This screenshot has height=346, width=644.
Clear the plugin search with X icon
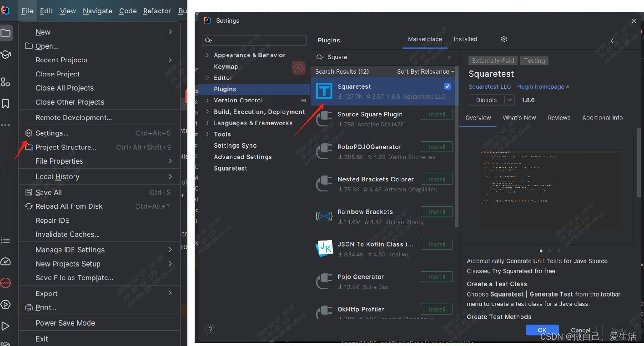point(449,57)
